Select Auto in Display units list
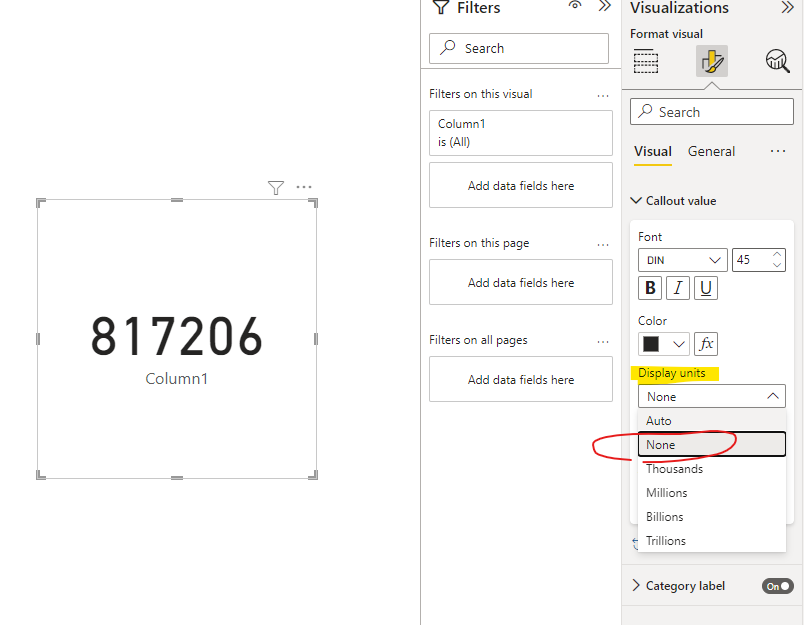 tap(712, 420)
